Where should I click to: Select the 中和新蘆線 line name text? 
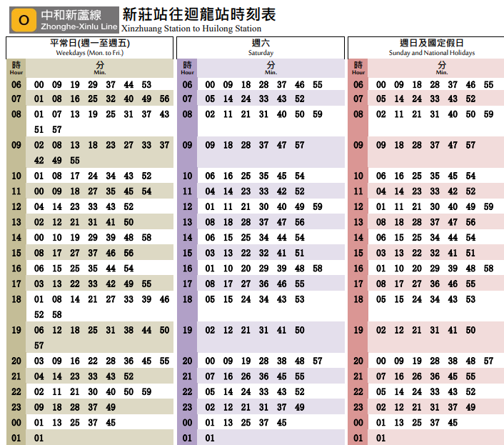coord(71,15)
